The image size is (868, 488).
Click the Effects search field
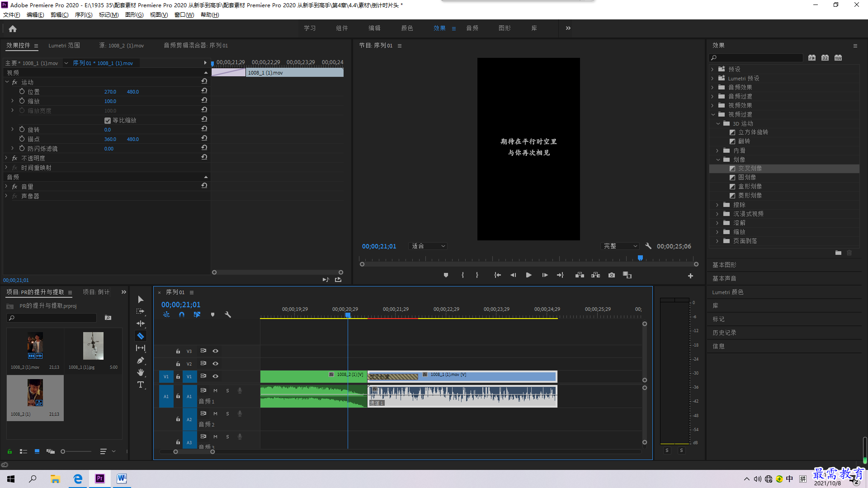pos(756,58)
